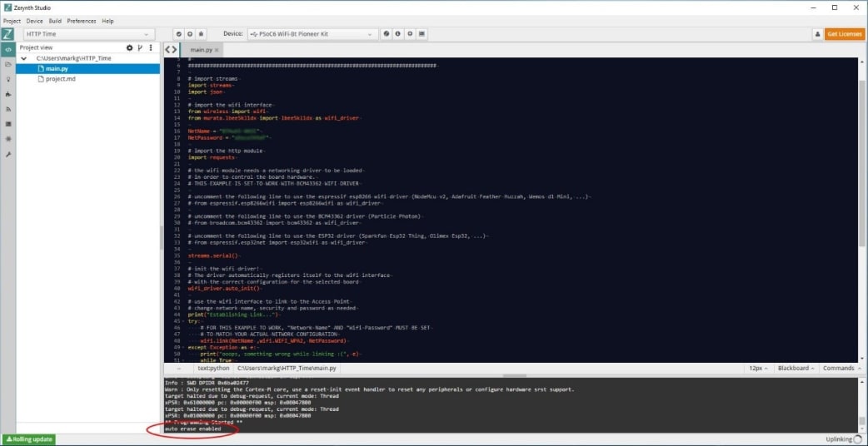Viewport: 868px width, 446px height.
Task: Click the editor code brackets icon
Action: pos(172,50)
